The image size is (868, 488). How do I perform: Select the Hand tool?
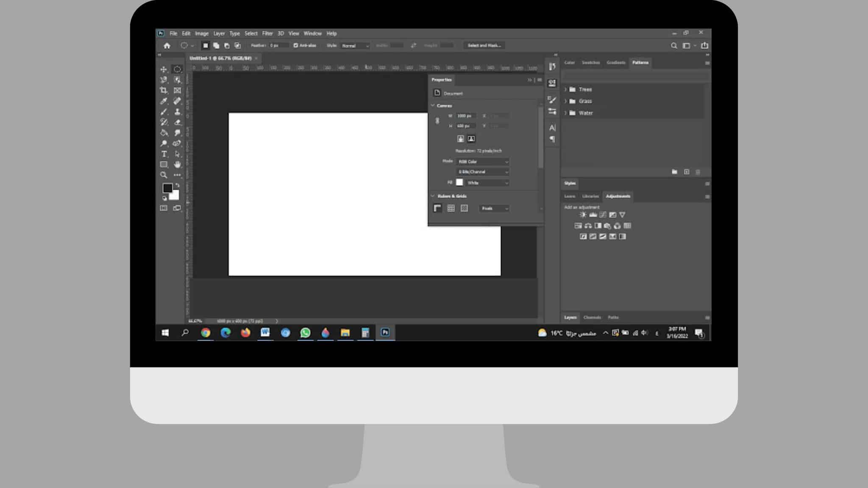tap(177, 164)
